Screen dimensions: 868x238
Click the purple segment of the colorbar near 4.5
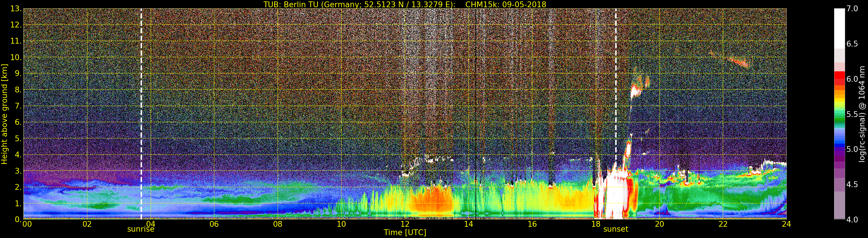coord(839,185)
